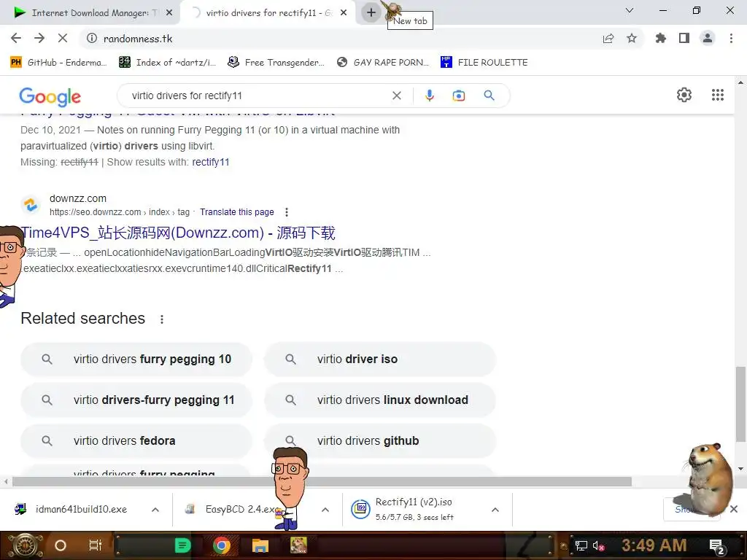Open Google quick settings gear
Viewport: 747px width, 560px height.
(x=684, y=95)
